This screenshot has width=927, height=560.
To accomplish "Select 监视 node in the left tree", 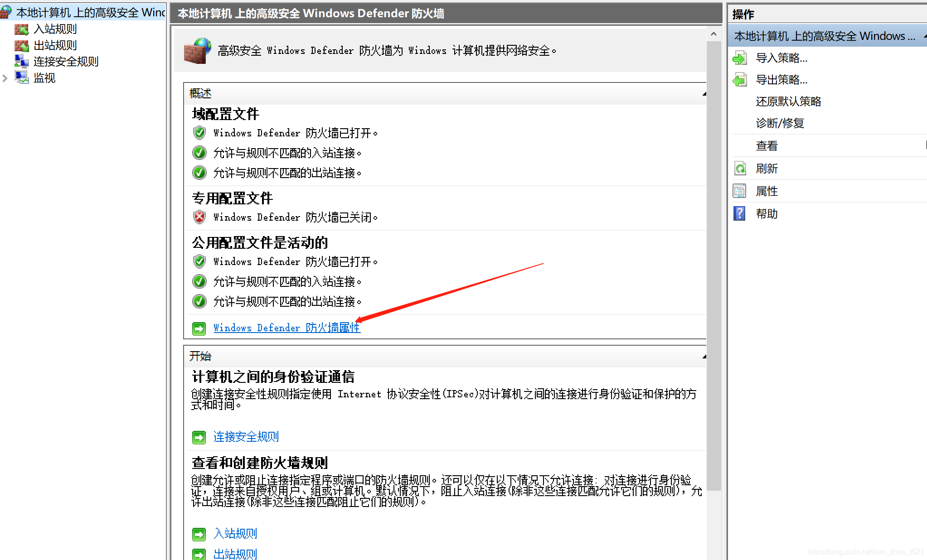I will click(44, 78).
